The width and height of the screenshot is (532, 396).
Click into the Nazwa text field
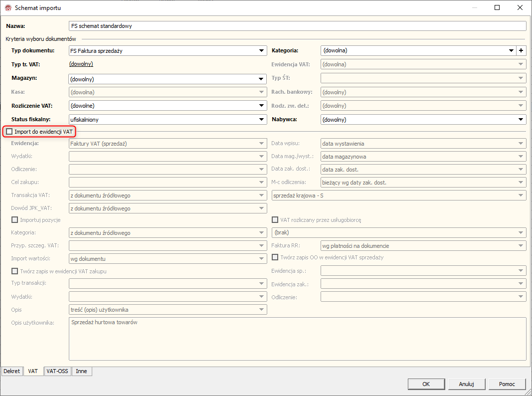pyautogui.click(x=297, y=26)
